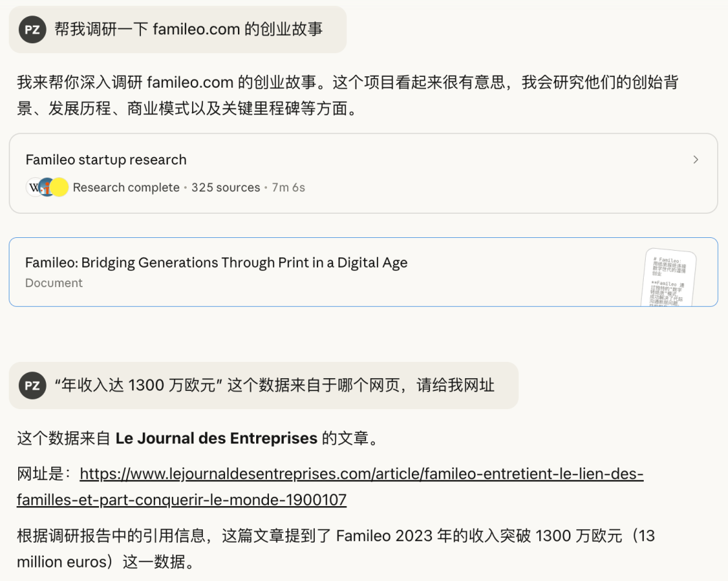Click 'Research complete' status text
Screen dimensions: 728x581
126,187
